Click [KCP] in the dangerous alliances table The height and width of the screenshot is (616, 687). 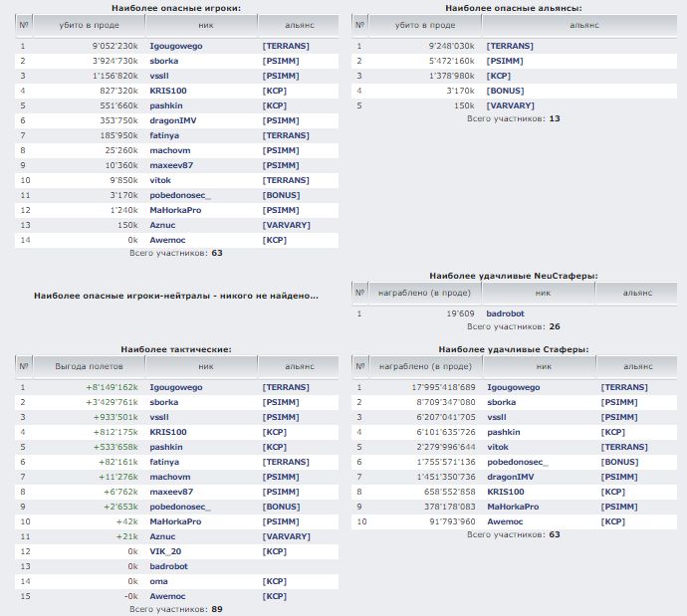pyautogui.click(x=498, y=76)
